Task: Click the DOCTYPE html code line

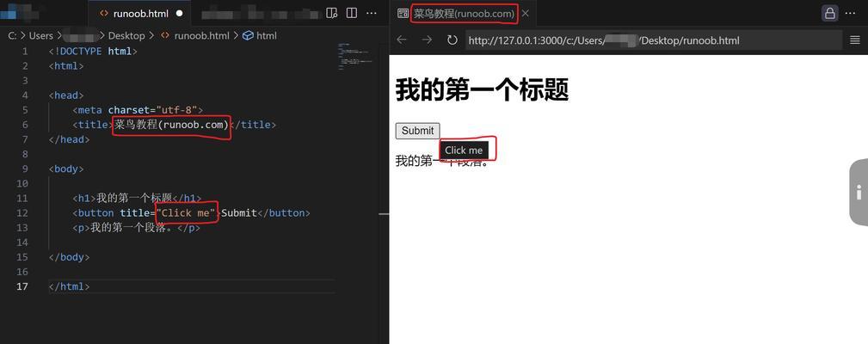Action: coord(92,52)
